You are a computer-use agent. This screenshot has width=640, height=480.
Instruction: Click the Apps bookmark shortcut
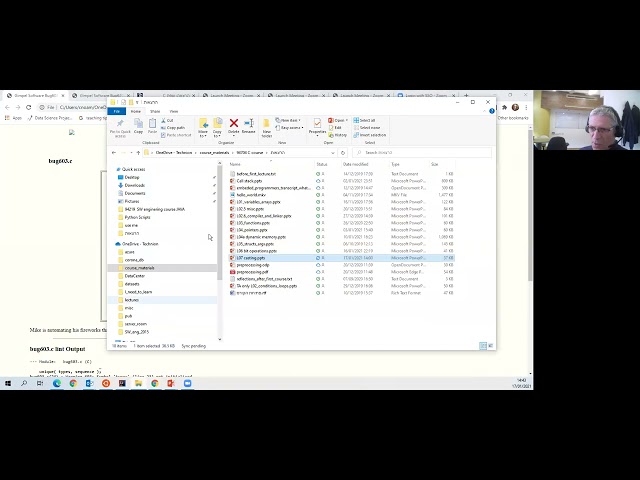pos(13,118)
